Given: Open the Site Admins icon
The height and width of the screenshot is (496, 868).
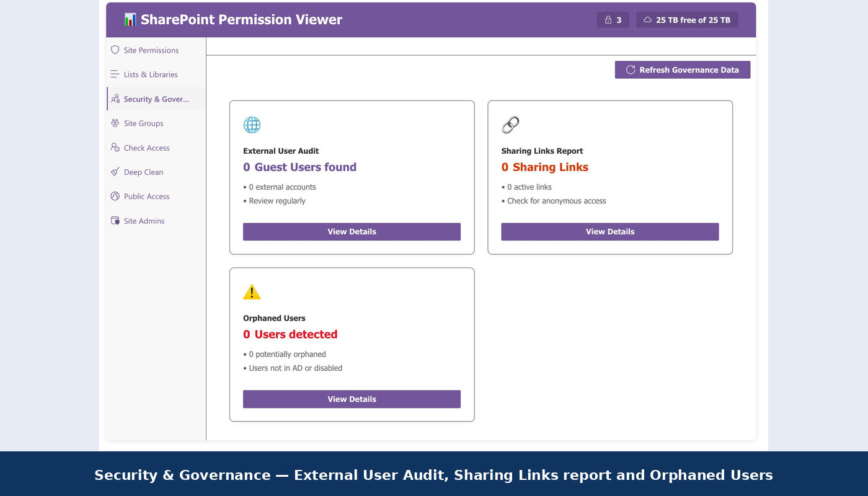Looking at the screenshot, I should (115, 220).
